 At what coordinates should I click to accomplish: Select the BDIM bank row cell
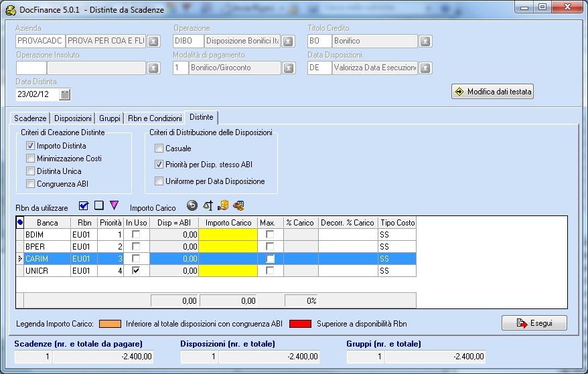[x=48, y=235]
